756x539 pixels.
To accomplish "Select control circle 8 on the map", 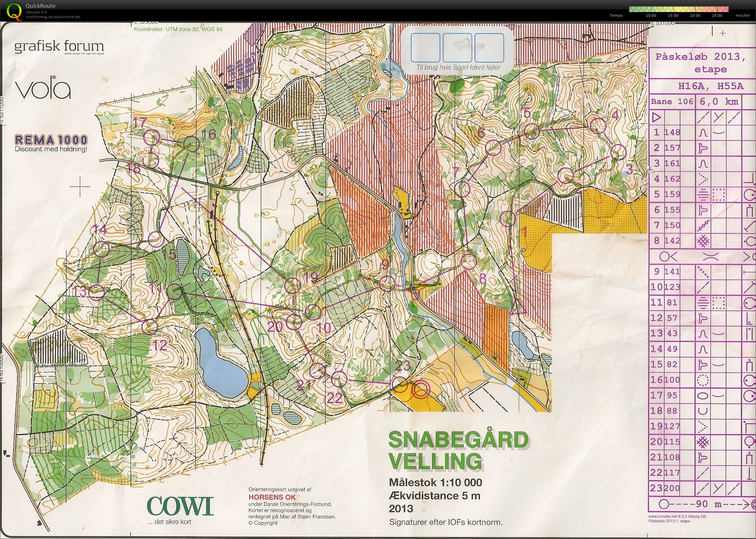I will pyautogui.click(x=468, y=262).
